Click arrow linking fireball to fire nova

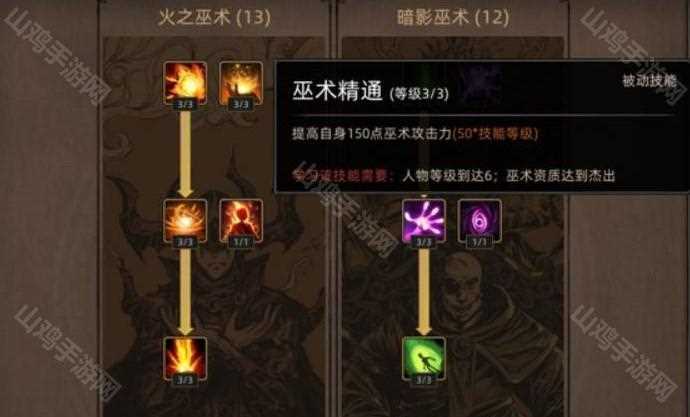click(185, 154)
